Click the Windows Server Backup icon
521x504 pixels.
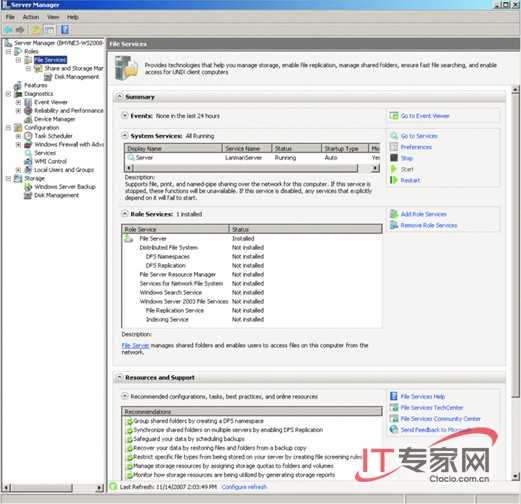coord(28,187)
